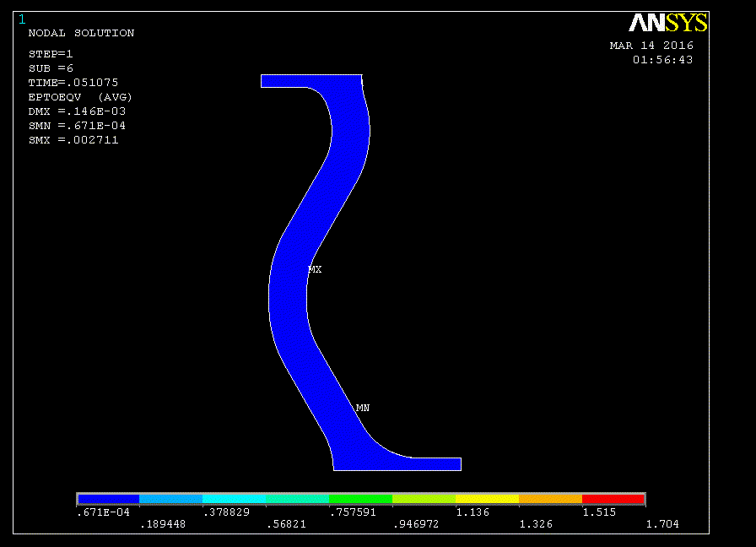
Task: Click the STEP=1 text
Action: pyautogui.click(x=51, y=54)
